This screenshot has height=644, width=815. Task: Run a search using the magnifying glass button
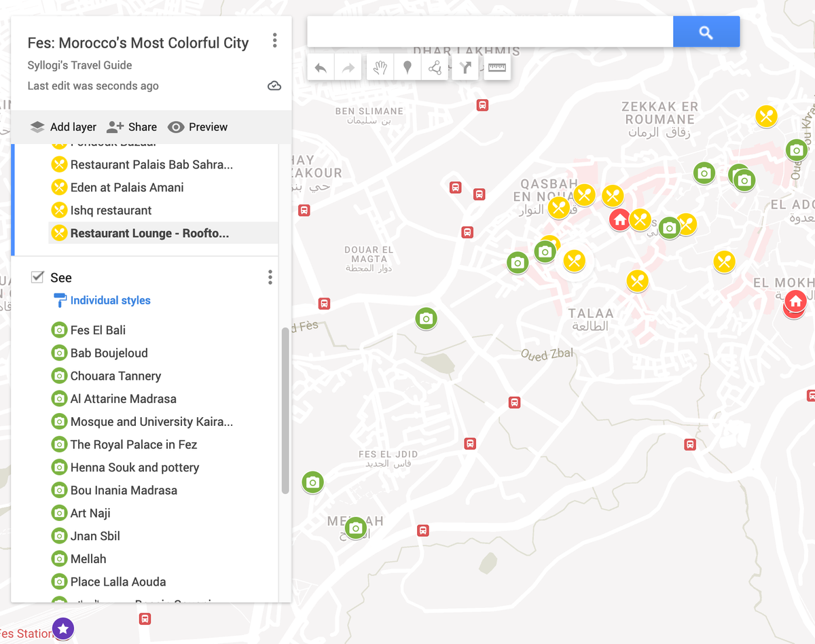pos(706,31)
